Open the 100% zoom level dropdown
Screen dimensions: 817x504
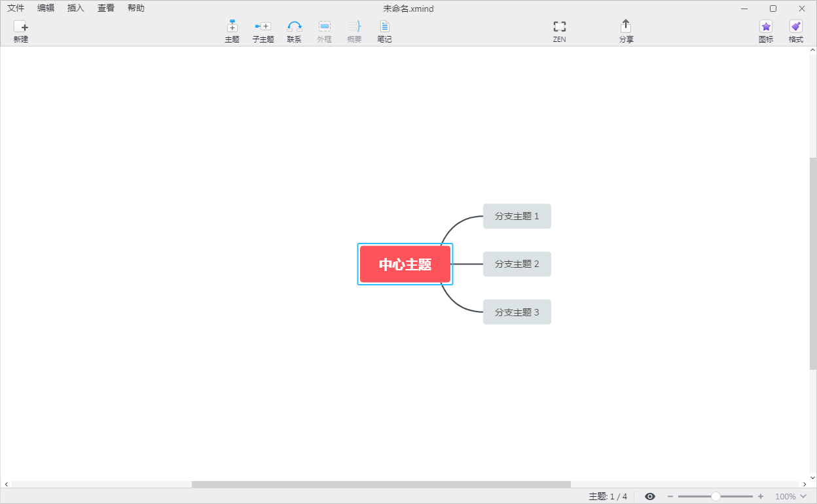(791, 497)
